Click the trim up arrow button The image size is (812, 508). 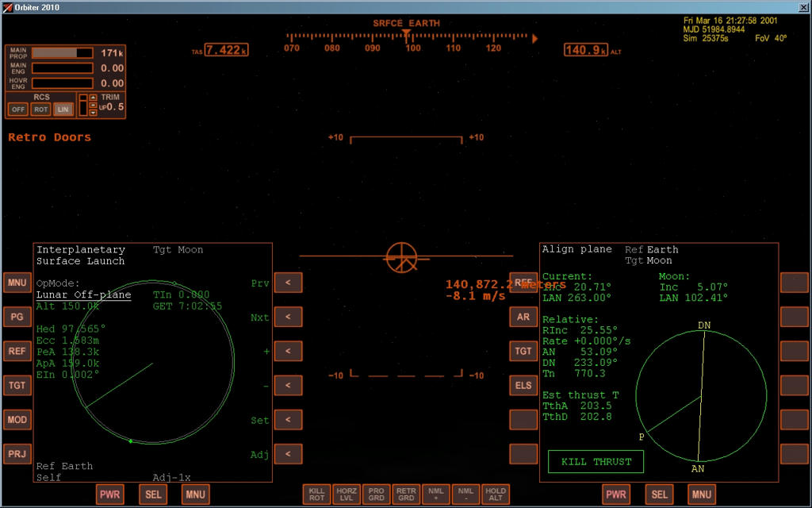click(x=94, y=98)
